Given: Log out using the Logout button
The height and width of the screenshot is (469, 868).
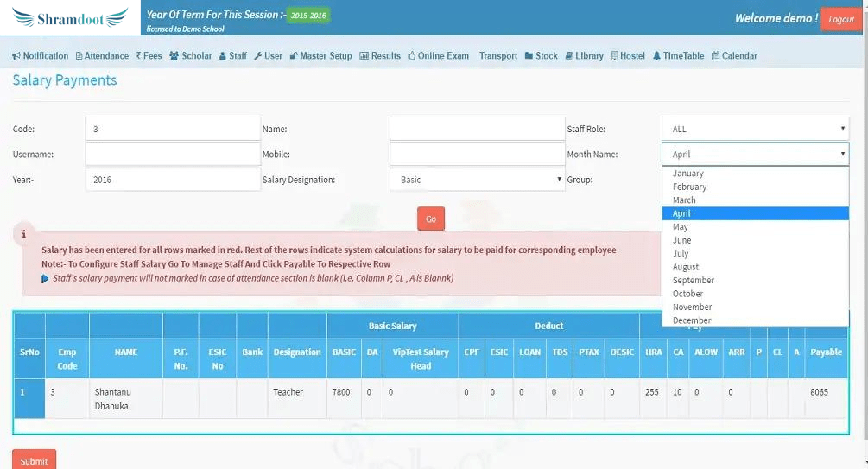Looking at the screenshot, I should pos(840,19).
